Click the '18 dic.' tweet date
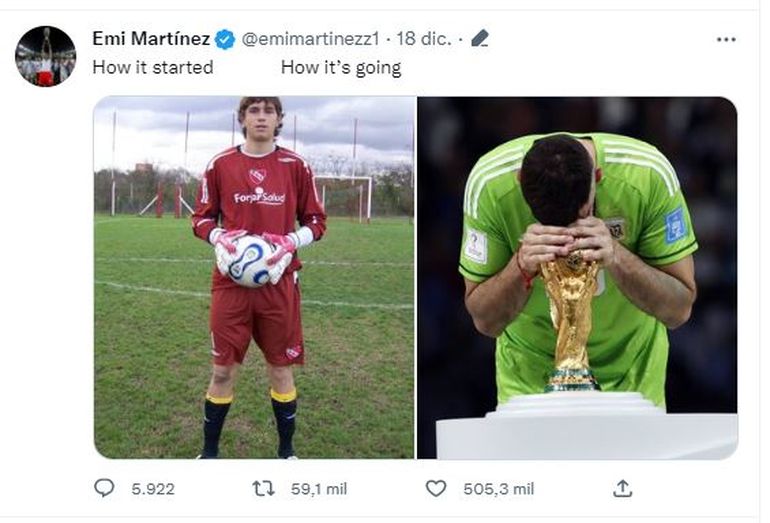Image resolution: width=770 pixels, height=523 pixels. (x=423, y=39)
